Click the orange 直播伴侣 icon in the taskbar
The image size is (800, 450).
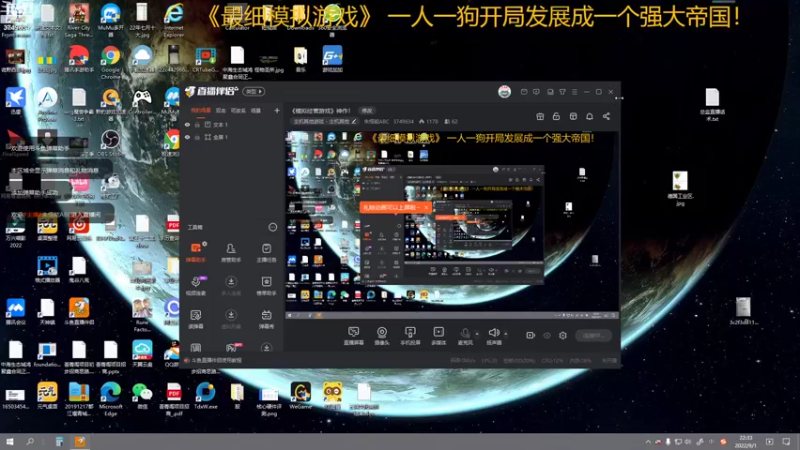(80, 442)
